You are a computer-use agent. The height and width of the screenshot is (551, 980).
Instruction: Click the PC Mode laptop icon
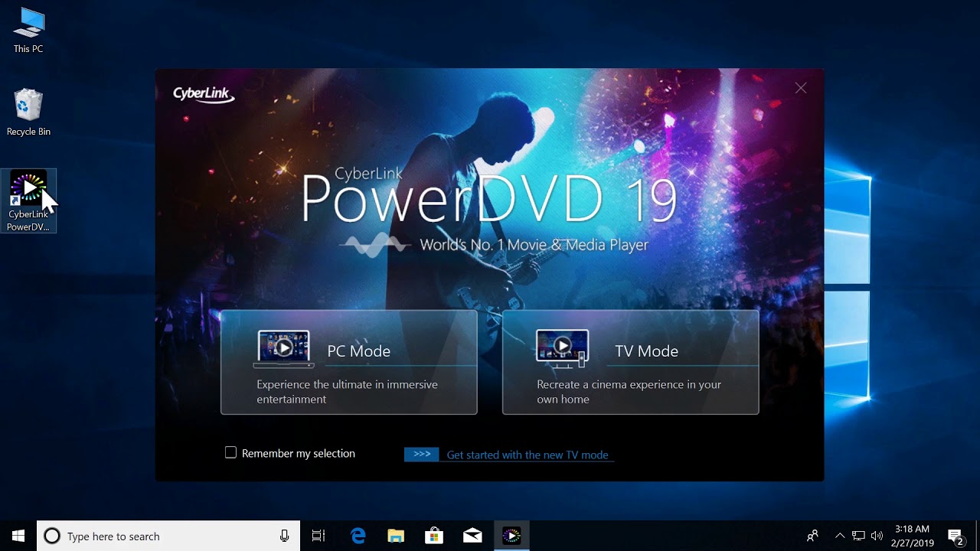tap(283, 348)
